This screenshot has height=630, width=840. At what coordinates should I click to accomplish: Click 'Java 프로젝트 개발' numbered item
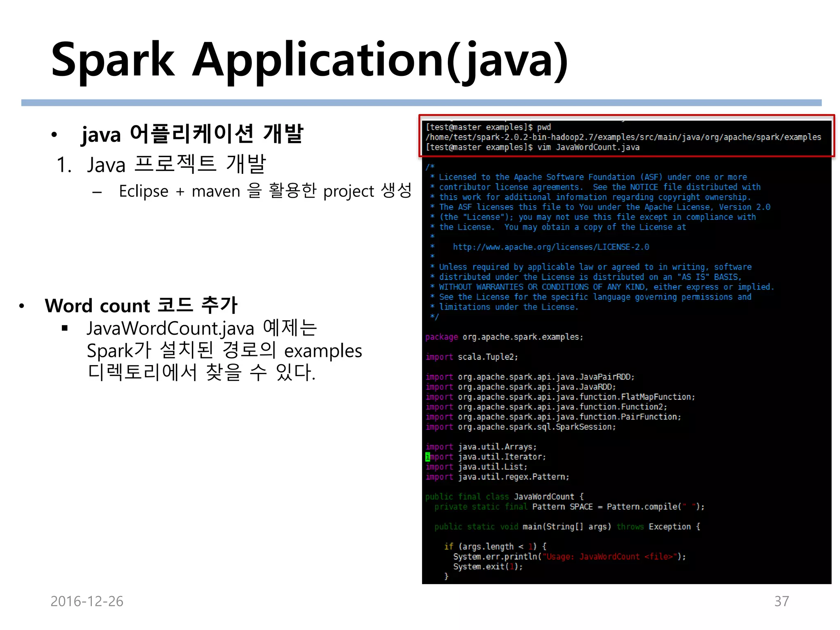pos(176,164)
